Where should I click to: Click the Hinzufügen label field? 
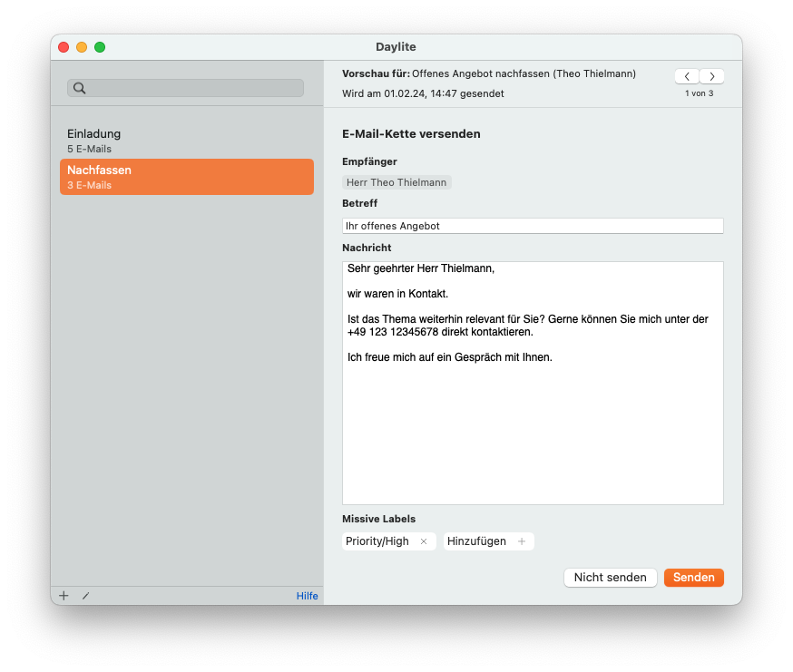[x=488, y=541]
